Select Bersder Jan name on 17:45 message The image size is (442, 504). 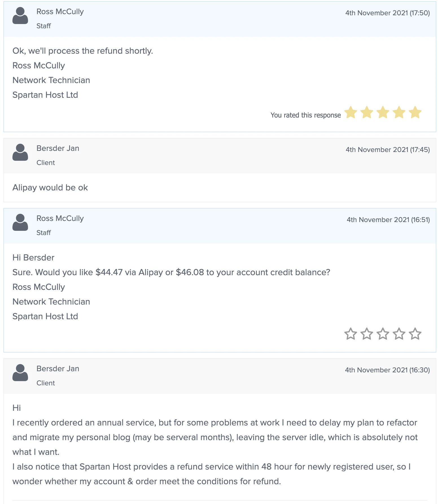tap(58, 148)
